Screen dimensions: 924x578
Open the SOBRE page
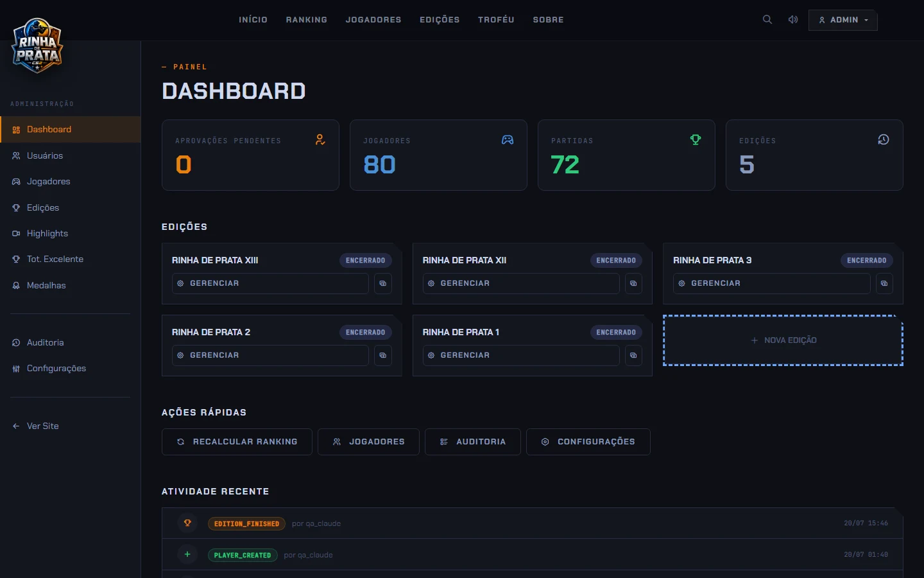coord(548,20)
